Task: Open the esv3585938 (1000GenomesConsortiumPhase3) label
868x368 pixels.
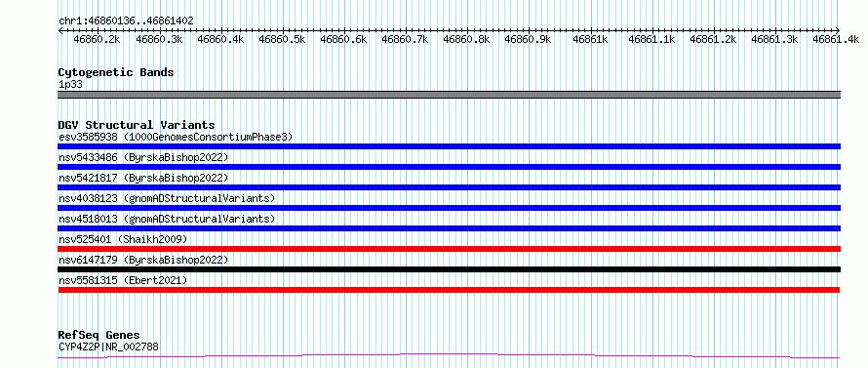Action: pyautogui.click(x=176, y=137)
